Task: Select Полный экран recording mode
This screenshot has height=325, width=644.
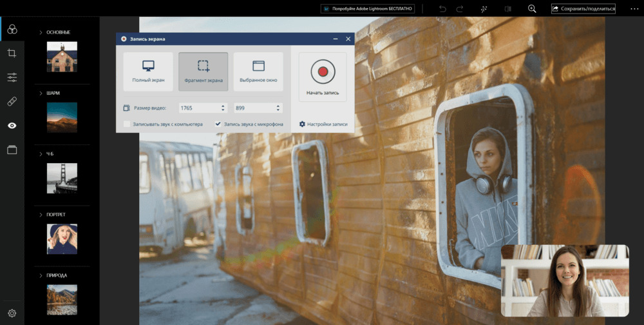Action: click(x=148, y=72)
